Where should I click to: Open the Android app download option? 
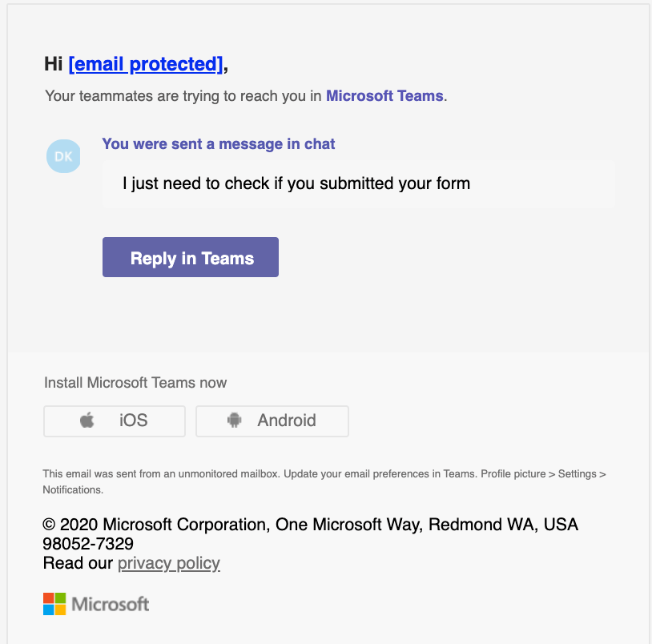(272, 421)
